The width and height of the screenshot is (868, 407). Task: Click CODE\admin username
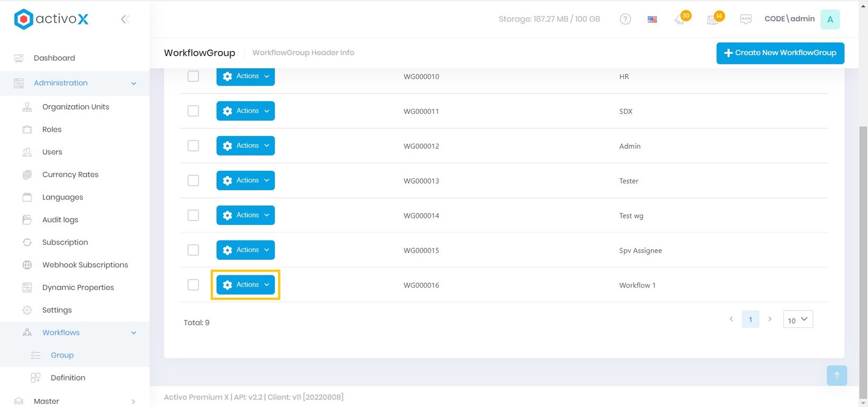(789, 19)
